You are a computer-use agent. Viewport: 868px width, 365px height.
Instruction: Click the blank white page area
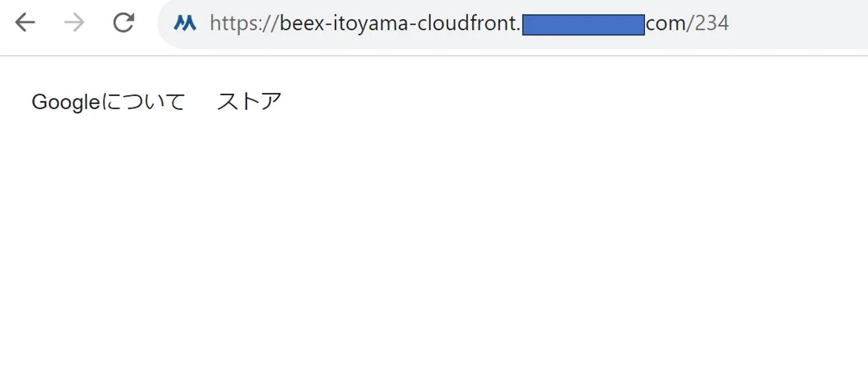(434, 241)
